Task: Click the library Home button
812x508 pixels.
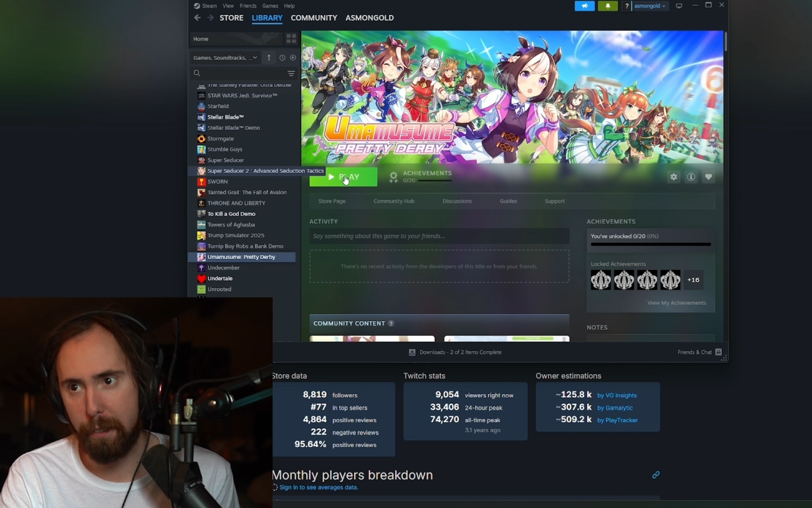Action: 236,39
